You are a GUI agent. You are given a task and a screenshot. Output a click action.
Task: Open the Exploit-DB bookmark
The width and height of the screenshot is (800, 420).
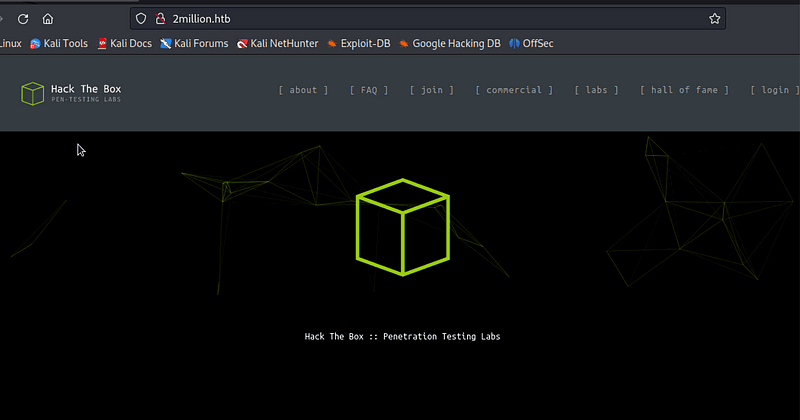[x=358, y=44]
